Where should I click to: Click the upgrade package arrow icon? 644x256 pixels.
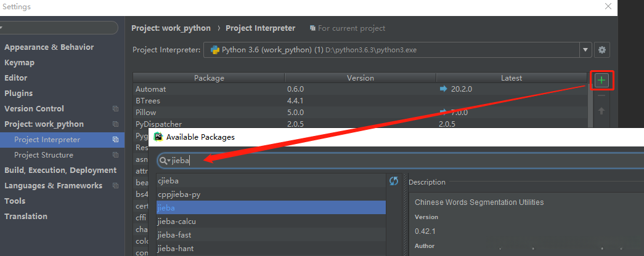602,111
